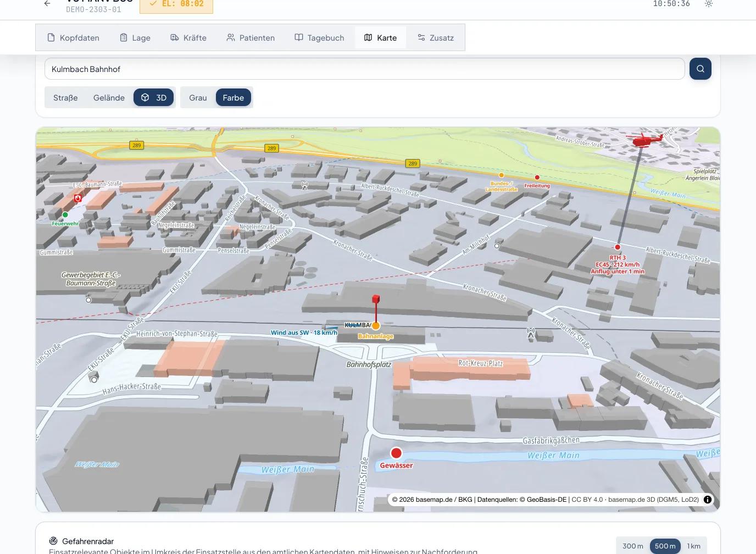This screenshot has height=554, width=756.
Task: Click the orange Bundes-/Landesstraße marker
Action: point(501,175)
